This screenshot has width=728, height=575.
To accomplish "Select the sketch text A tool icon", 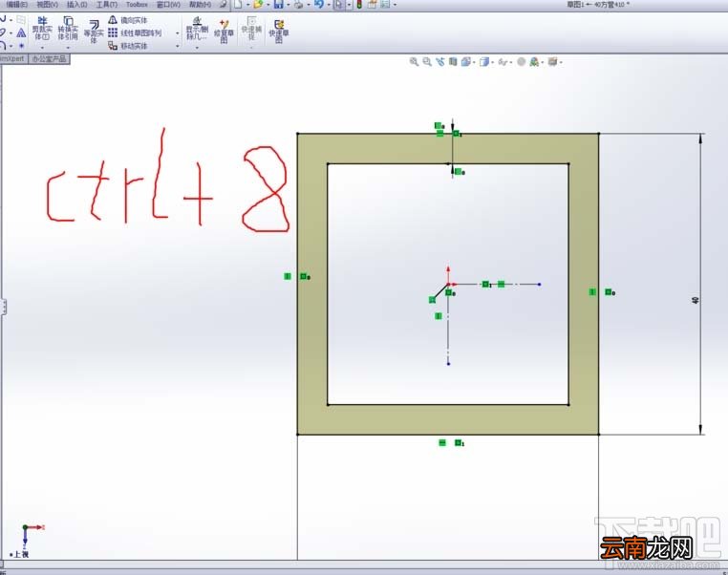I will point(21,32).
